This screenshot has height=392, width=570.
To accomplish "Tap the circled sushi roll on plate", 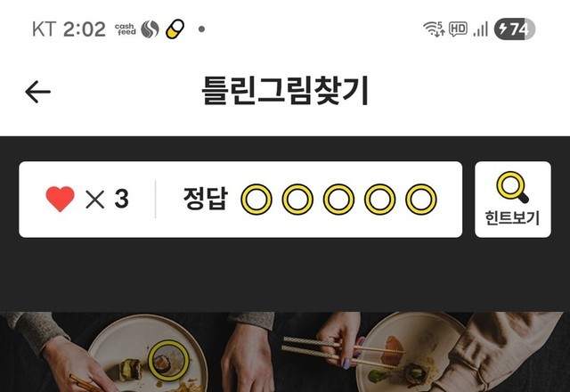I will 168,360.
